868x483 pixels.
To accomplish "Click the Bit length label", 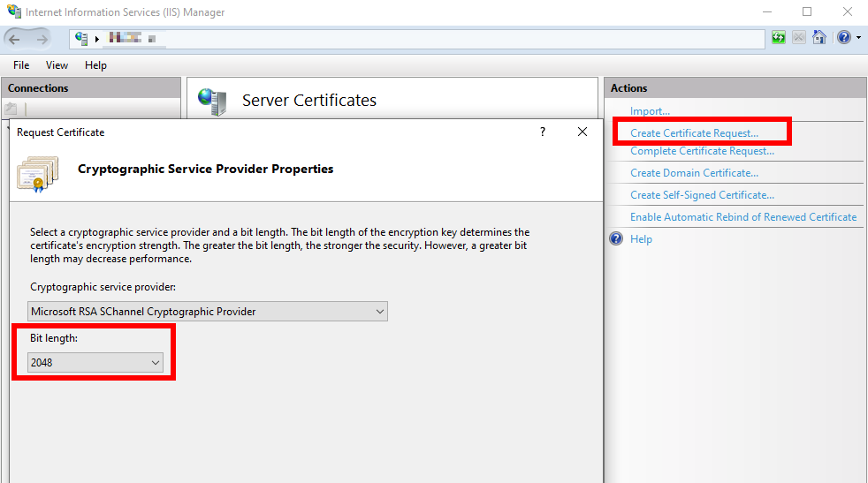I will (54, 338).
